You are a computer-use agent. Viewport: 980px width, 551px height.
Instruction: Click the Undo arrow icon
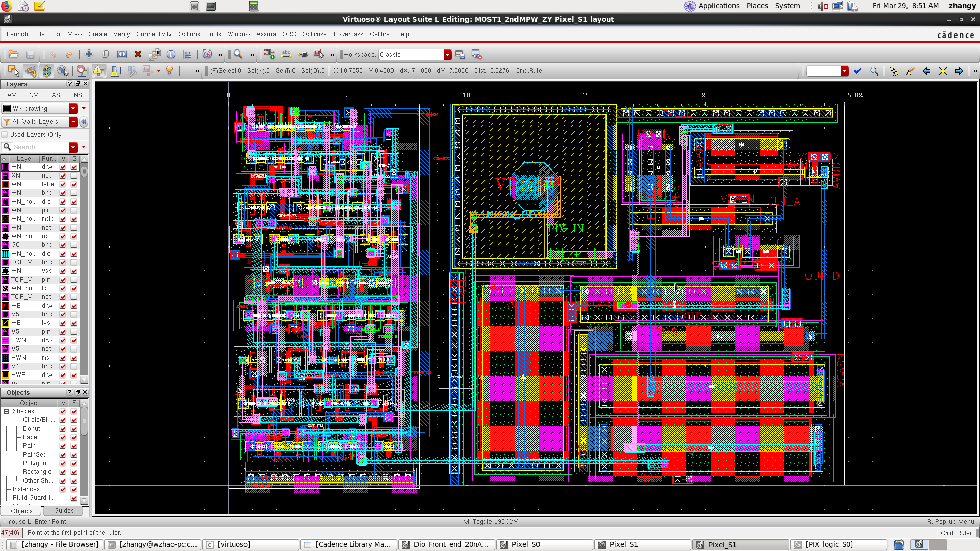53,55
